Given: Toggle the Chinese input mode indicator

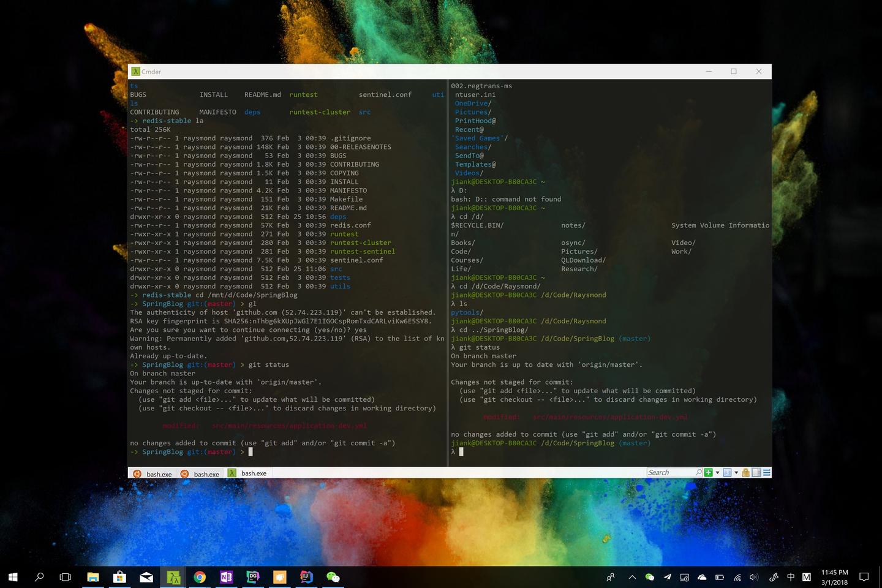Looking at the screenshot, I should click(x=791, y=577).
